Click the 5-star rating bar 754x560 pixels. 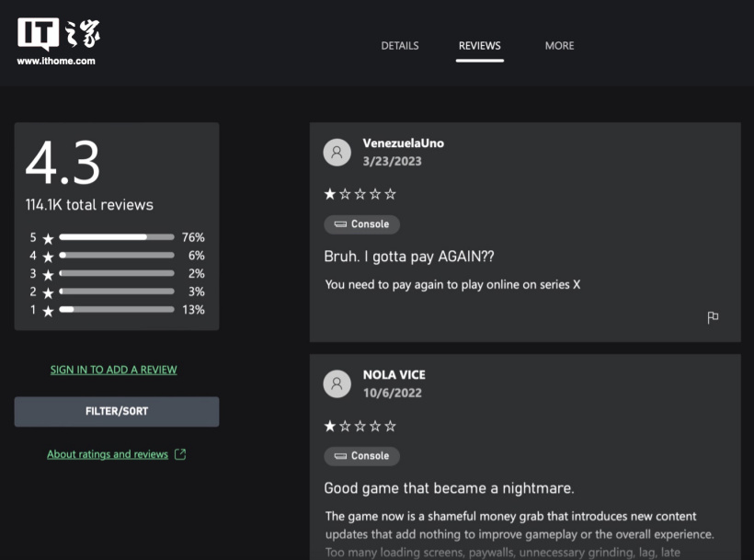click(117, 237)
